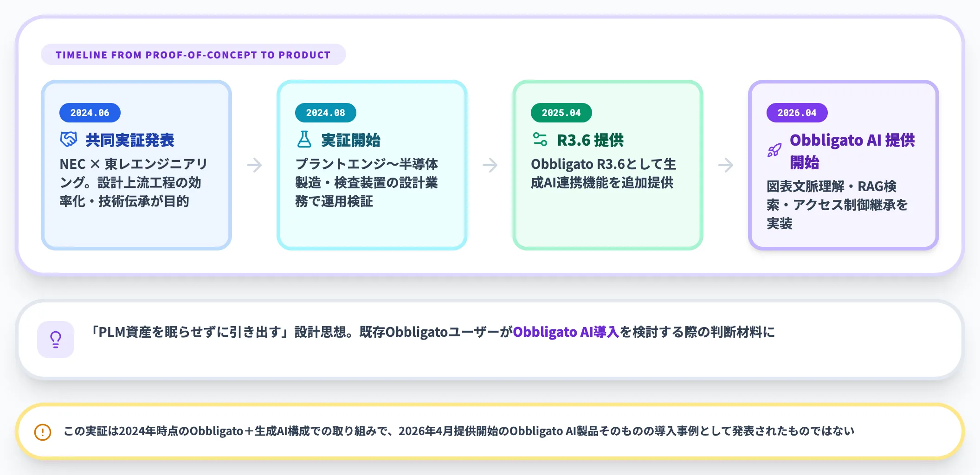The image size is (980, 475).
Task: Click the 共同実証発表 heading
Action: [130, 140]
